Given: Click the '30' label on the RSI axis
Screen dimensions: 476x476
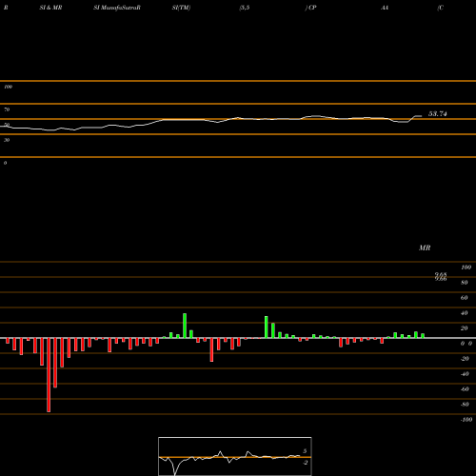Looking at the screenshot, I should pos(7,140).
